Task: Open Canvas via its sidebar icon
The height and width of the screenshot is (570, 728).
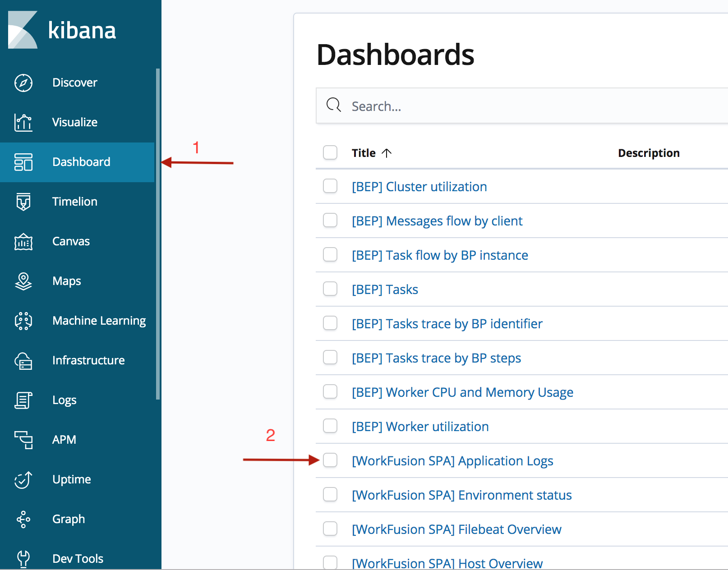Action: (23, 242)
